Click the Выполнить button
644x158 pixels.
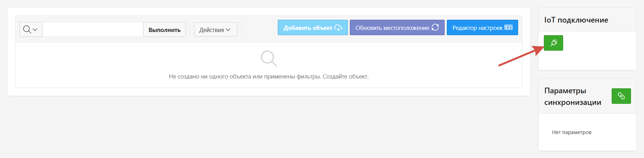[165, 30]
